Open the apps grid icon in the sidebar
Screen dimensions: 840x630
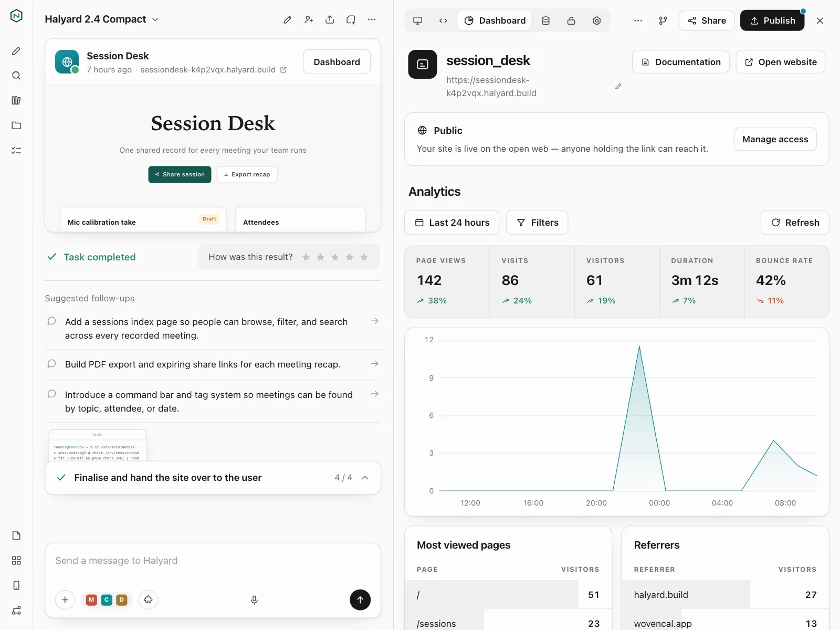(16, 561)
